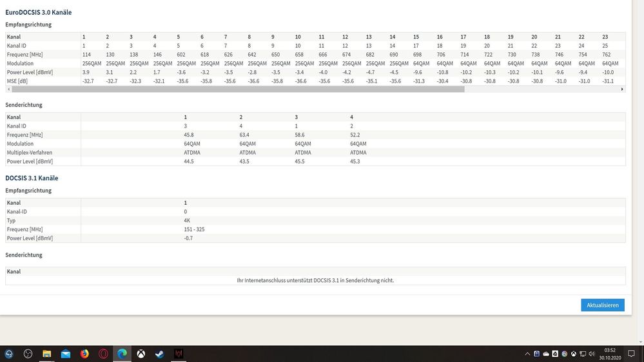Click power level value 3.9
This screenshot has height=362, width=644.
[x=86, y=72]
